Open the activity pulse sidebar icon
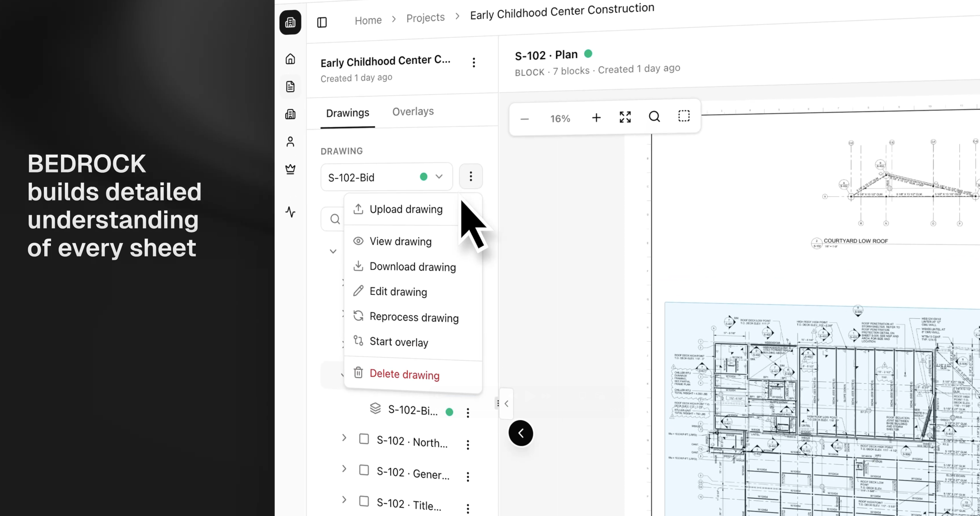 point(290,212)
